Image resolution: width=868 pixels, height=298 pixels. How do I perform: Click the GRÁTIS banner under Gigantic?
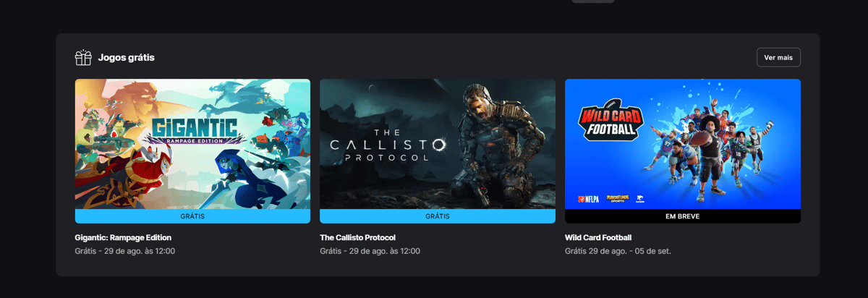click(x=192, y=216)
